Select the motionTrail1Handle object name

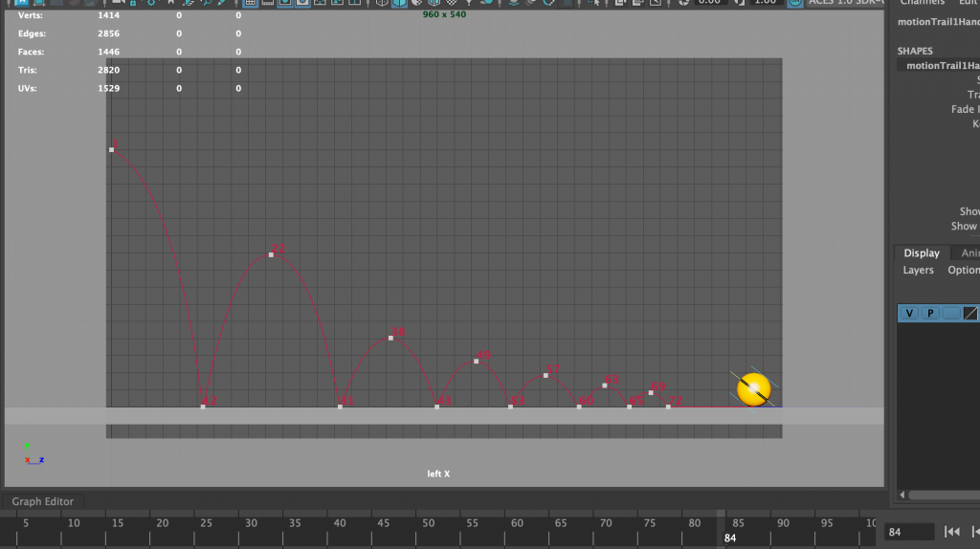click(x=938, y=22)
